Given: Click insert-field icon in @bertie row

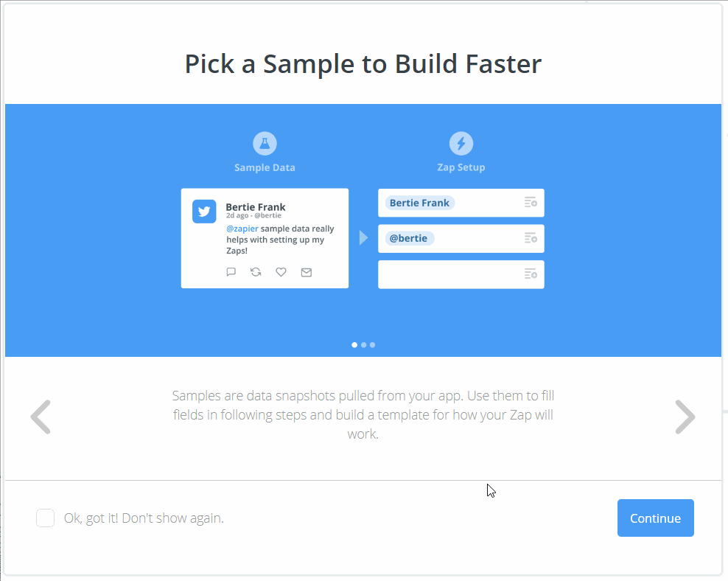Looking at the screenshot, I should point(531,238).
